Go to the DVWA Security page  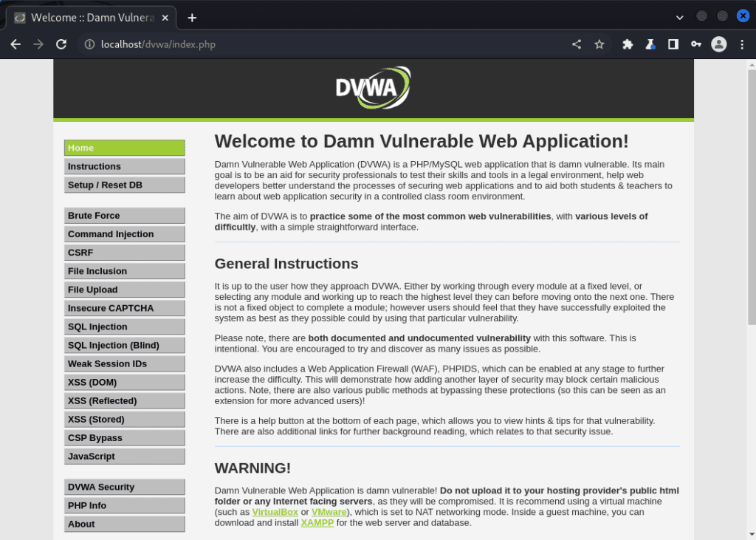tap(124, 487)
